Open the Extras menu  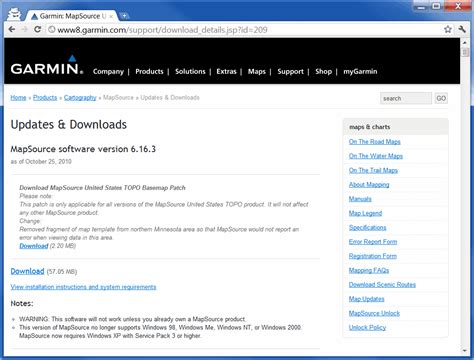point(226,71)
